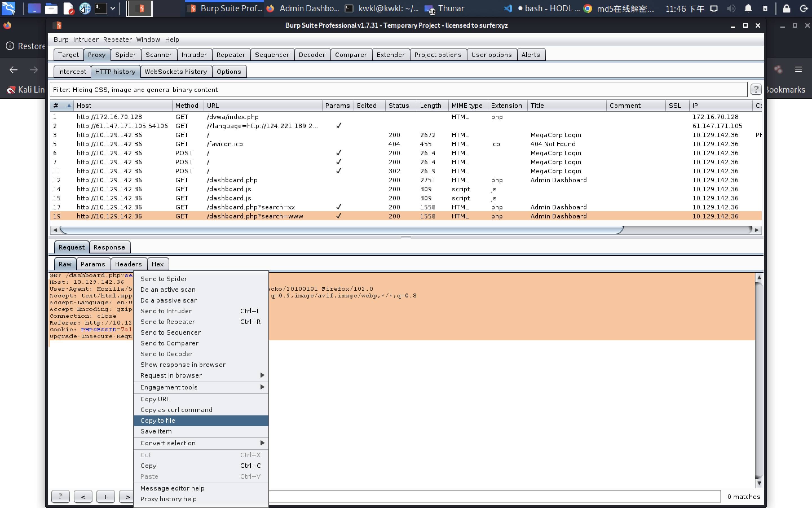The width and height of the screenshot is (812, 508).
Task: Switch to the Headers message view tab
Action: coord(129,264)
